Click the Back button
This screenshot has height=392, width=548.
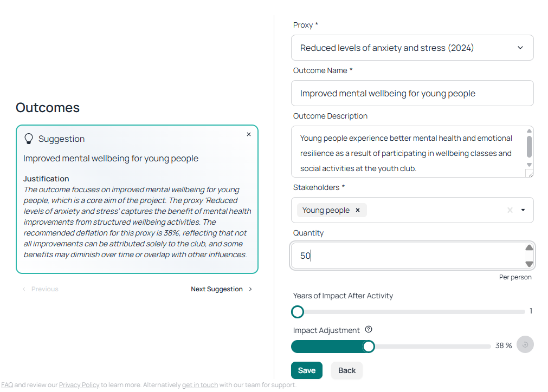[347, 370]
